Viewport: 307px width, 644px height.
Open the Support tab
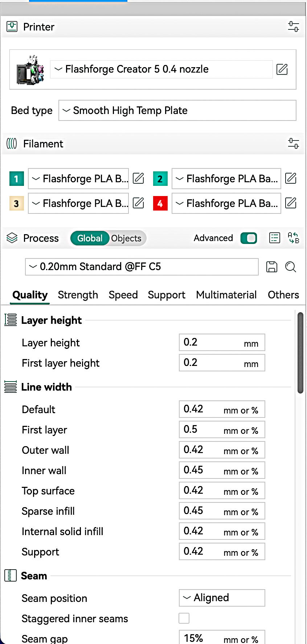[167, 295]
